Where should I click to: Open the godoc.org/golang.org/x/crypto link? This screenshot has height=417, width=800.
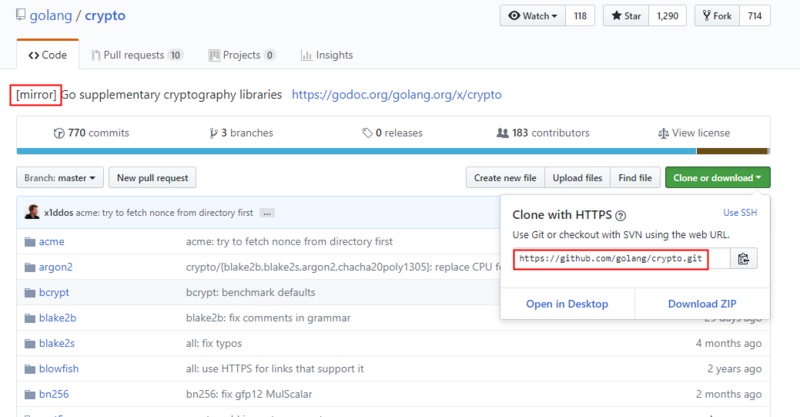tap(396, 94)
